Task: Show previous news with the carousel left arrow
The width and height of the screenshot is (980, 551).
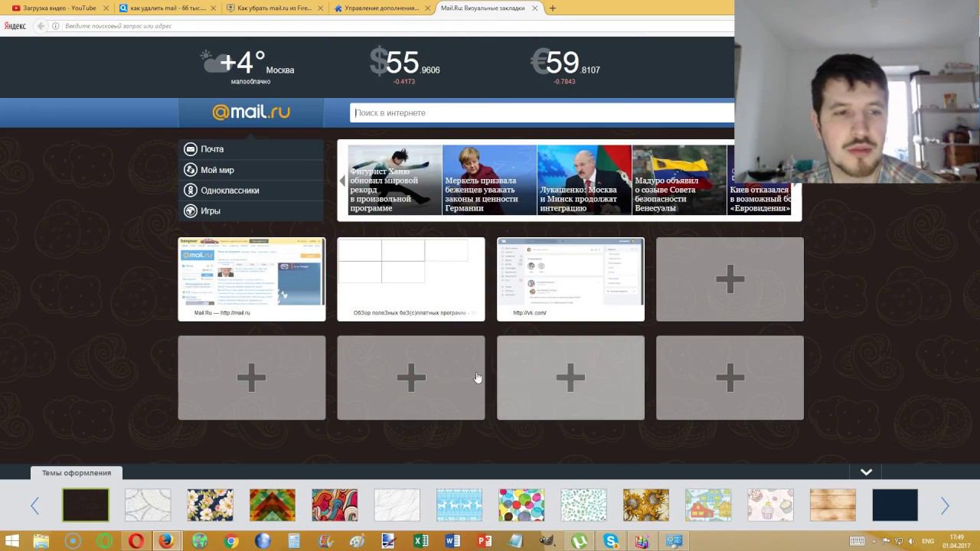Action: click(x=342, y=181)
